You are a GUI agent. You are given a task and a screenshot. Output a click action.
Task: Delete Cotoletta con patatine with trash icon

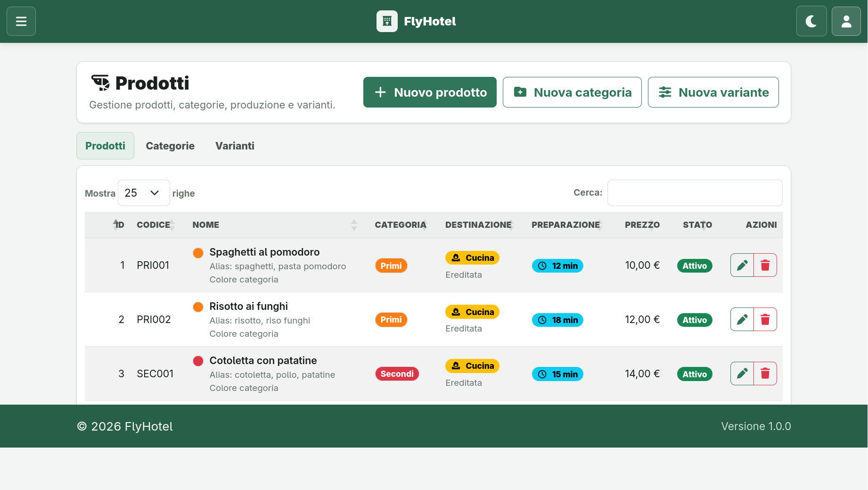pos(765,374)
